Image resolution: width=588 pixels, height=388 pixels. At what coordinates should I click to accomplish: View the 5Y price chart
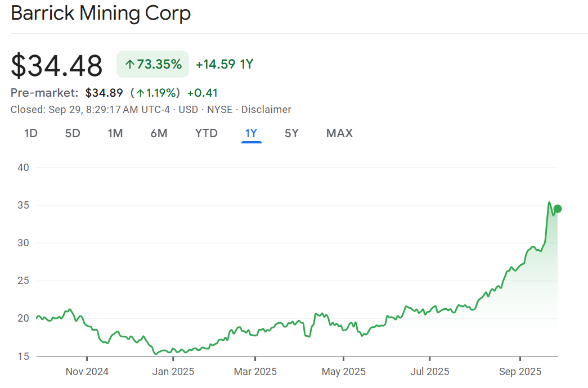[291, 133]
